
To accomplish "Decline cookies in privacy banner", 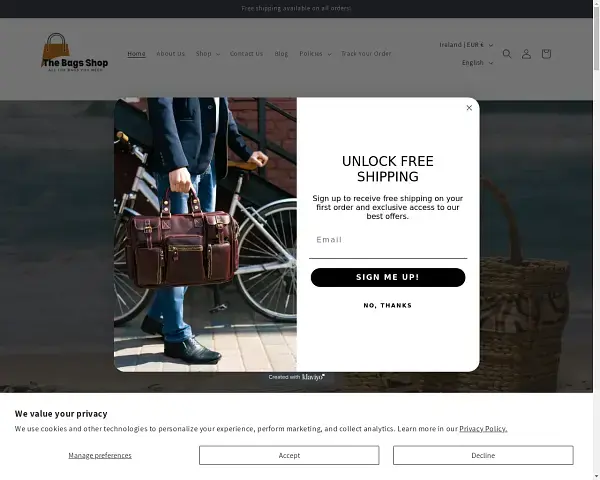I will pyautogui.click(x=483, y=455).
